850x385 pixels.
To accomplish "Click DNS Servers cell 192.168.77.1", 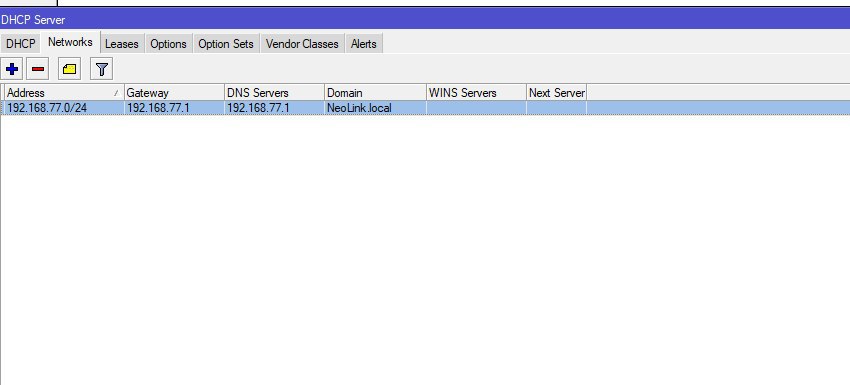I will tap(274, 108).
